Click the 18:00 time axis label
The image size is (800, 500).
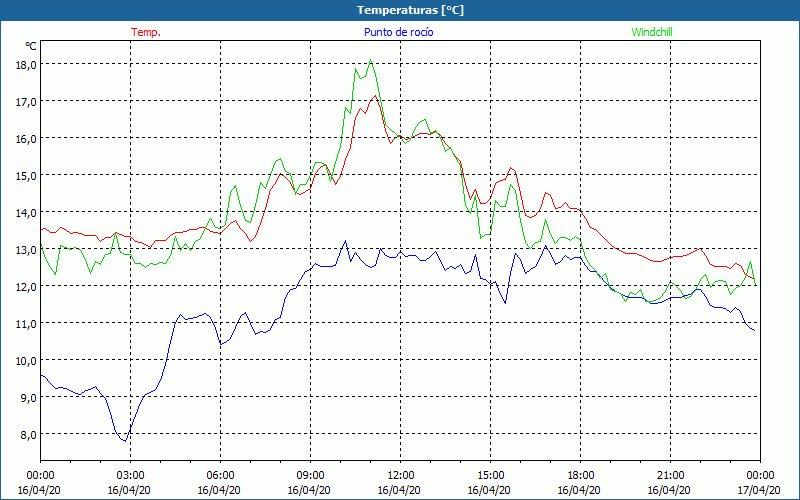[581, 476]
